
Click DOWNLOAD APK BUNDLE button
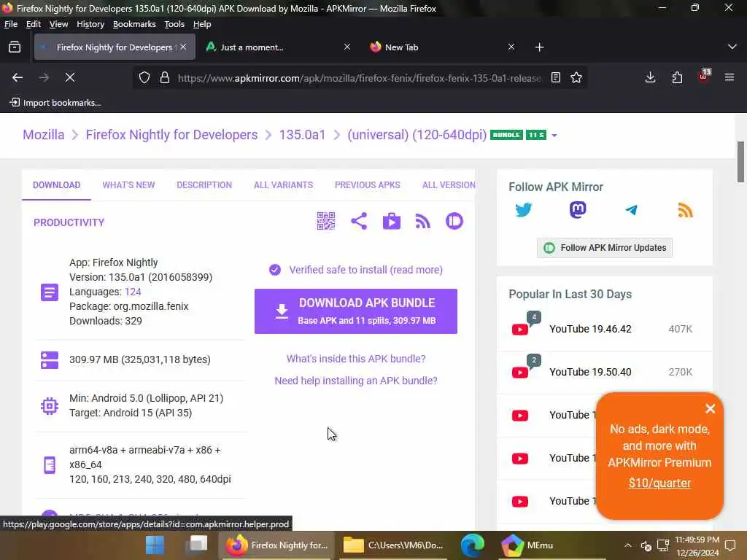[x=356, y=311]
